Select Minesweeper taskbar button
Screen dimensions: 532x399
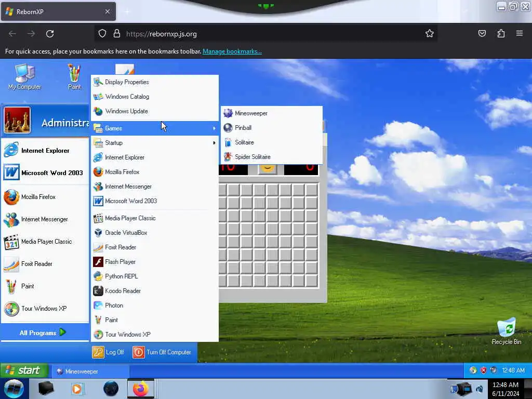(x=90, y=371)
